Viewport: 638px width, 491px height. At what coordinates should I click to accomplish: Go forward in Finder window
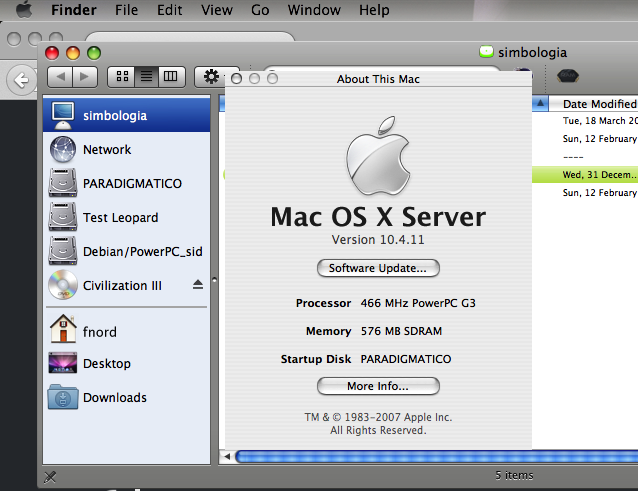(85, 76)
